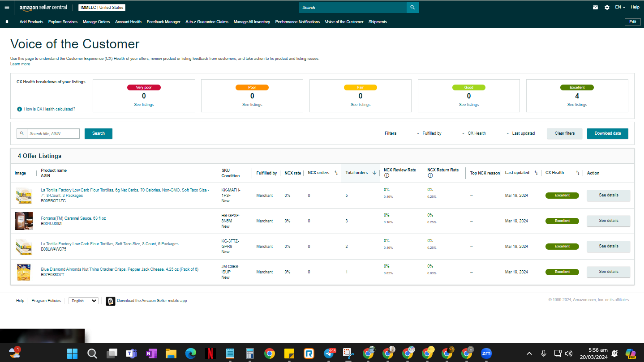Image resolution: width=644 pixels, height=362 pixels.
Task: Click the Blue Diamond Almonds product thumbnail
Action: click(x=24, y=272)
